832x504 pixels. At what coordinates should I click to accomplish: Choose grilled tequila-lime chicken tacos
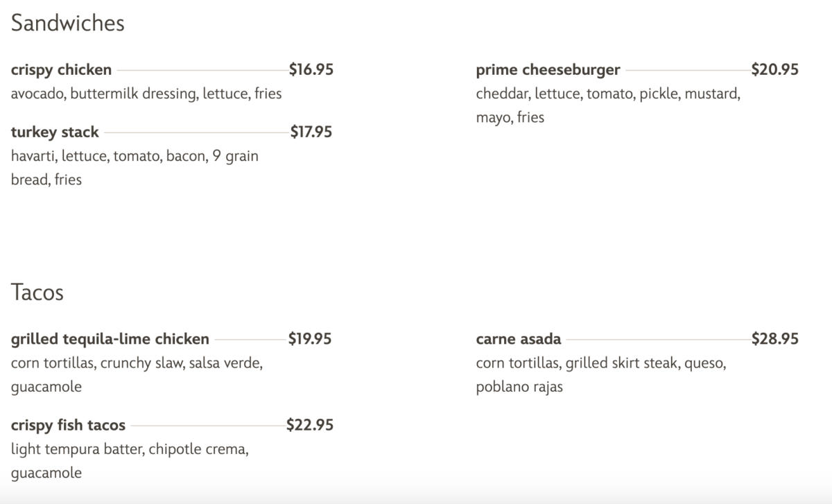pyautogui.click(x=110, y=339)
